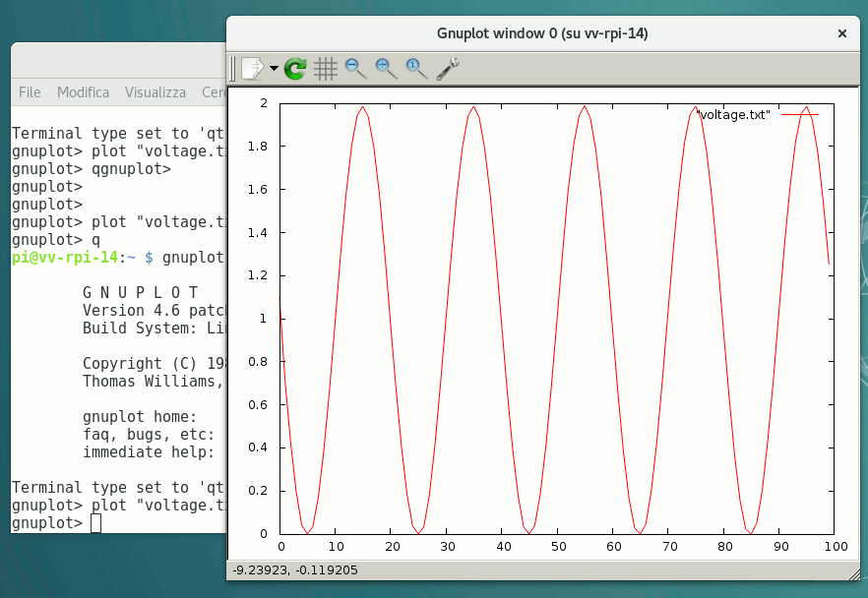The width and height of the screenshot is (868, 598).
Task: Click the export/copy plot icon
Action: [x=252, y=68]
